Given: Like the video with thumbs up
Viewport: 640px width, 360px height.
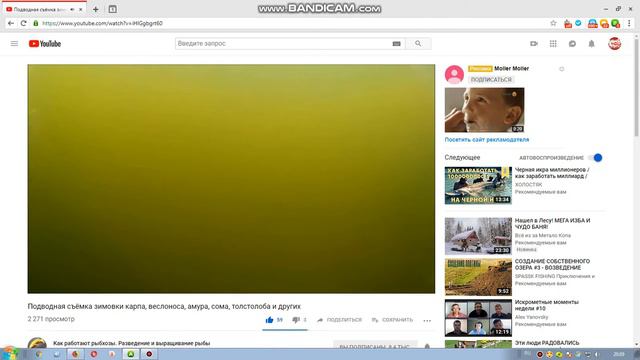Looking at the screenshot, I should [x=269, y=320].
